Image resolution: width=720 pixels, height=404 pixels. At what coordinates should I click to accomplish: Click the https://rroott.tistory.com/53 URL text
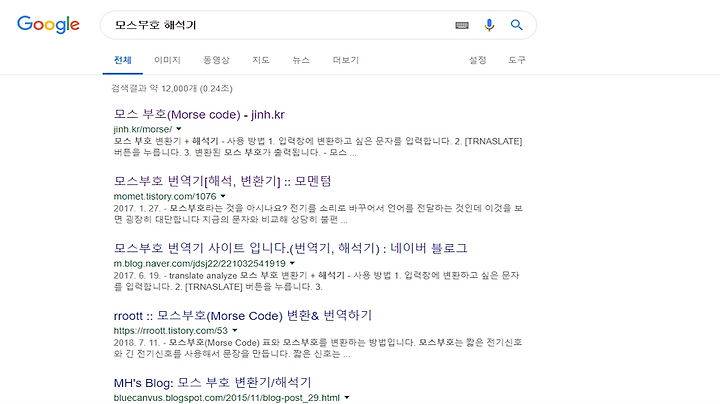pyautogui.click(x=171, y=331)
